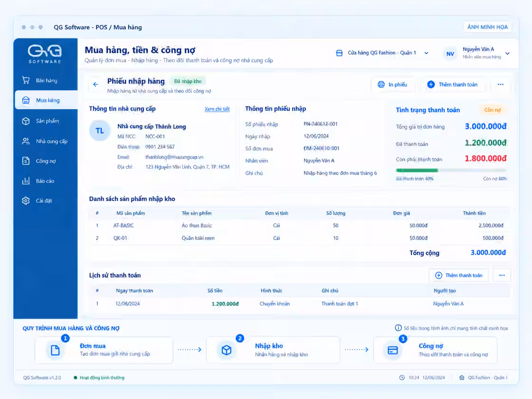The width and height of the screenshot is (532, 399).
Task: Open Cài đặt settings menu item
Action: tap(46, 200)
